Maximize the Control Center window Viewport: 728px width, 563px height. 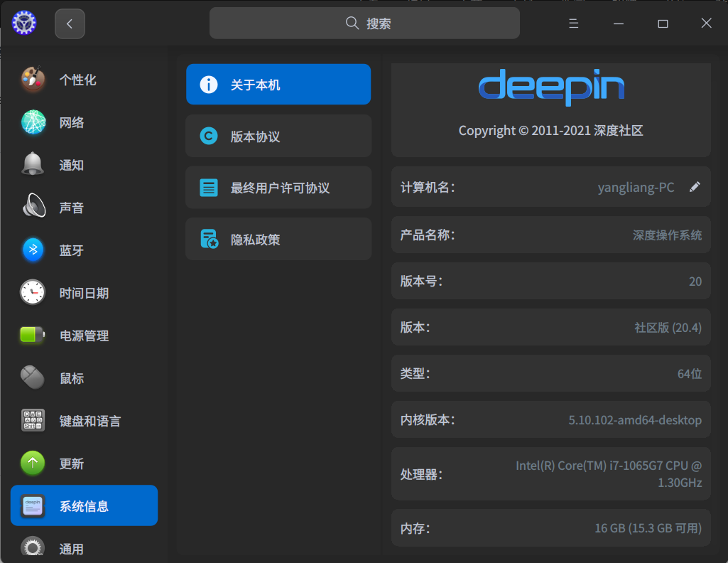663,23
